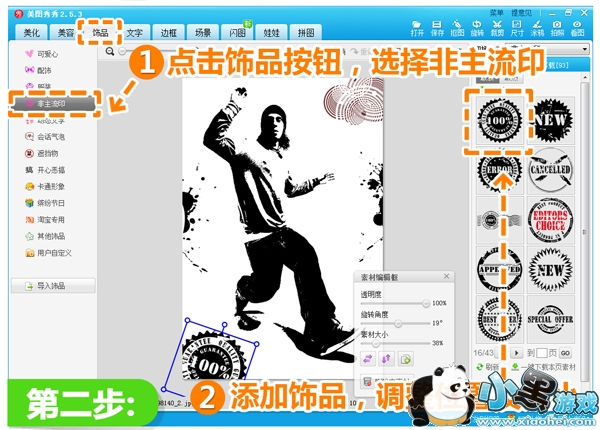Image resolution: width=600 pixels, height=430 pixels.
Task: Flip the material vertically with up-down arrows button
Action: coord(386,358)
